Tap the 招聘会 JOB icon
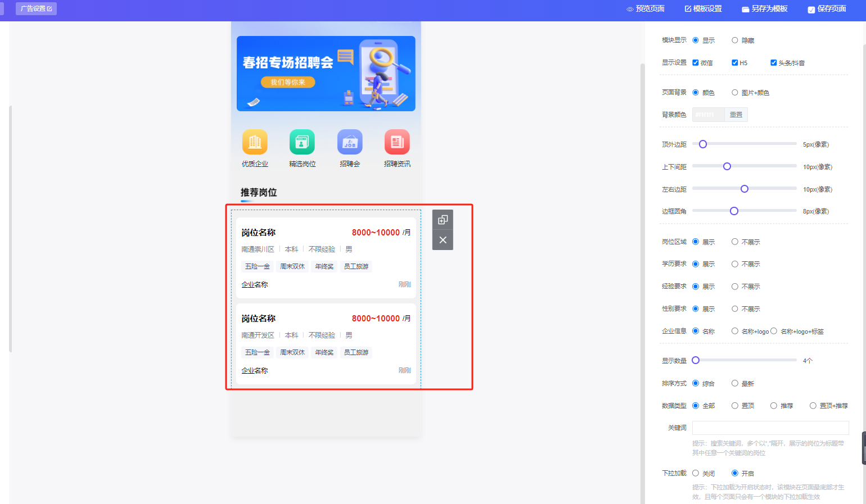Viewport: 866px width, 504px height. (x=350, y=142)
